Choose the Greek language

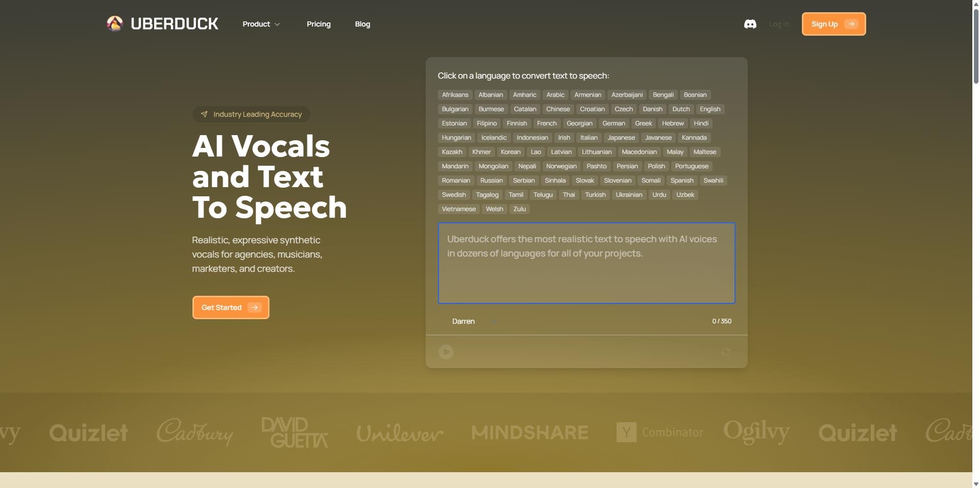(x=643, y=123)
